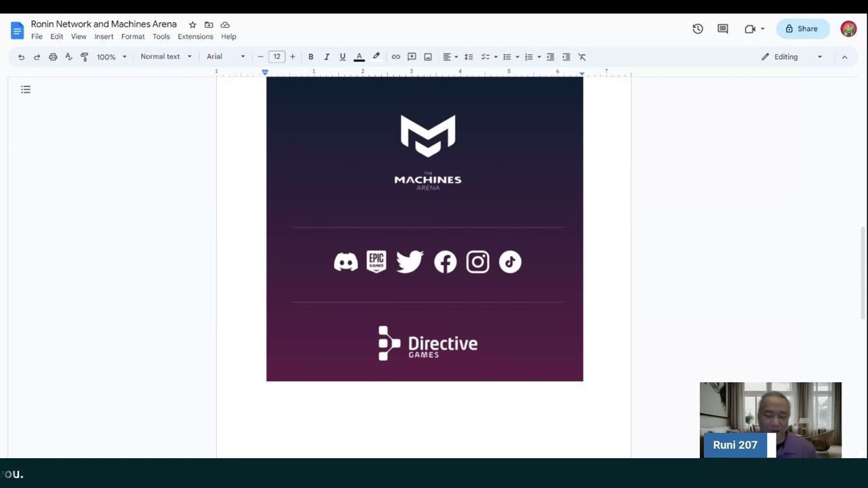Viewport: 868px width, 488px height.
Task: Click the Twitter bird icon in the image
Action: tap(410, 262)
